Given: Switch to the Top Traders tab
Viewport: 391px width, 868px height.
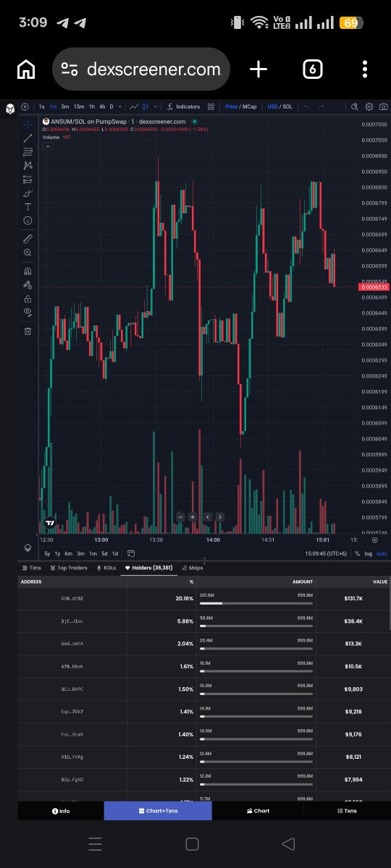Looking at the screenshot, I should coord(69,568).
